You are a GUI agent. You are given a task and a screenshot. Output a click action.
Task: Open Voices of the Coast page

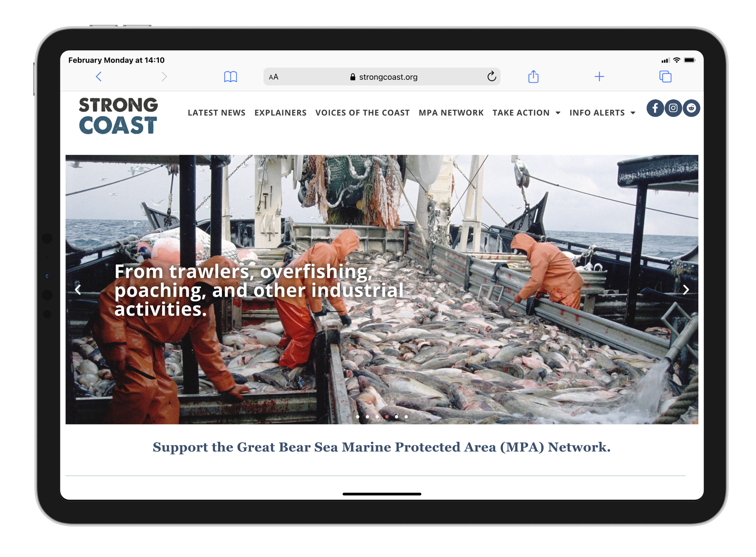[362, 113]
